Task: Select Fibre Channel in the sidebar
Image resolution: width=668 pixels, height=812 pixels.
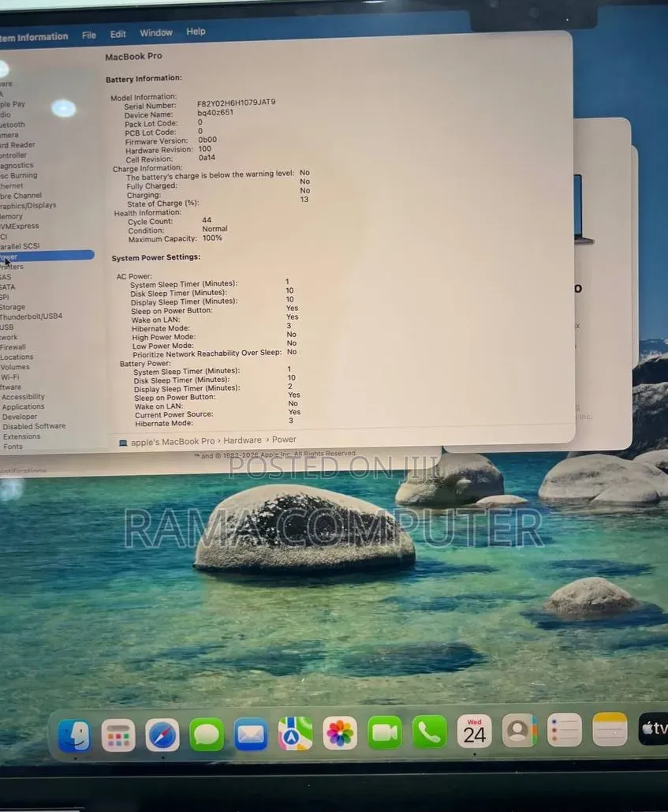Action: click(21, 196)
